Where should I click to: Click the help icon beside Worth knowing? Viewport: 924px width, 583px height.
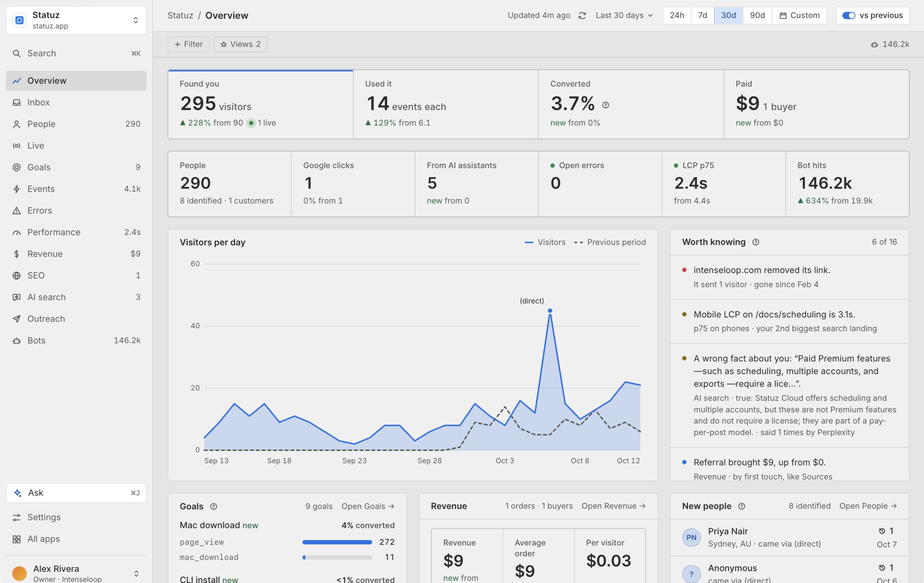[x=756, y=242]
